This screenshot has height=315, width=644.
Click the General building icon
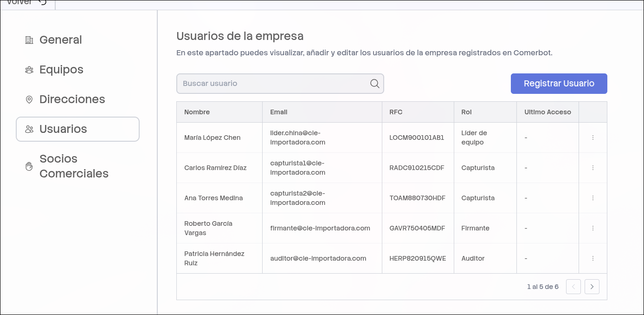[29, 40]
